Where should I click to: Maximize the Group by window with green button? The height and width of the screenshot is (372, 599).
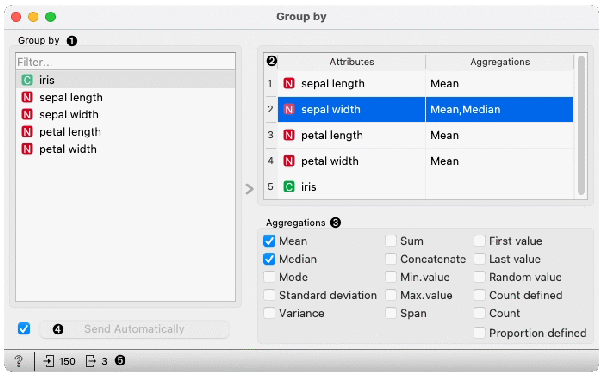tap(50, 17)
